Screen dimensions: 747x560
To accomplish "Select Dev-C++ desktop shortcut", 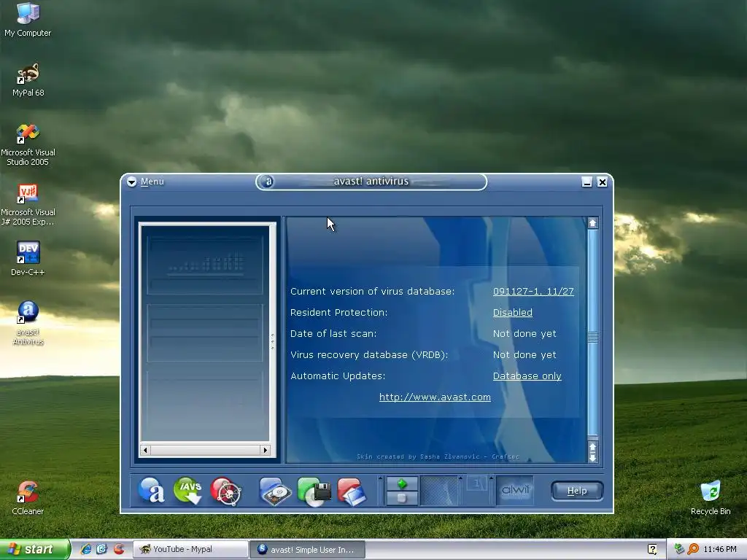I will tap(28, 259).
